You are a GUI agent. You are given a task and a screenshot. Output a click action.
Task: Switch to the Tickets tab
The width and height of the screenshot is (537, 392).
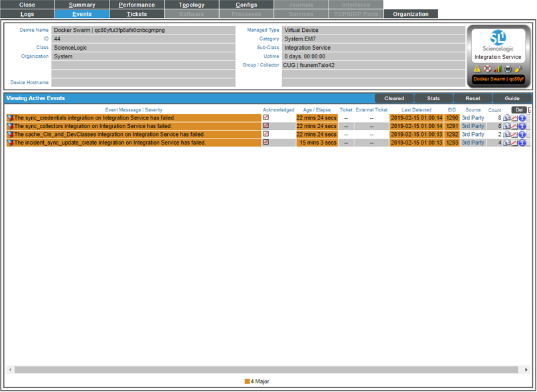point(136,13)
